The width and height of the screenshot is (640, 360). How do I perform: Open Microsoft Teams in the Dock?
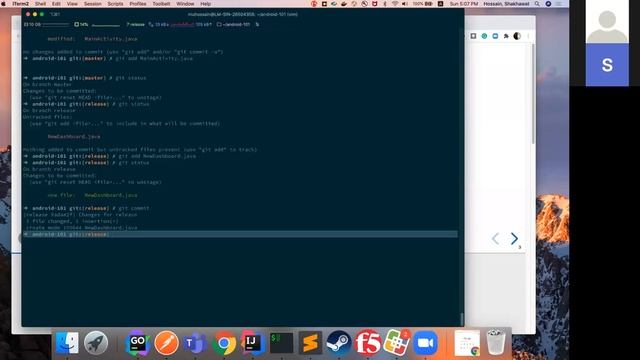point(195,342)
